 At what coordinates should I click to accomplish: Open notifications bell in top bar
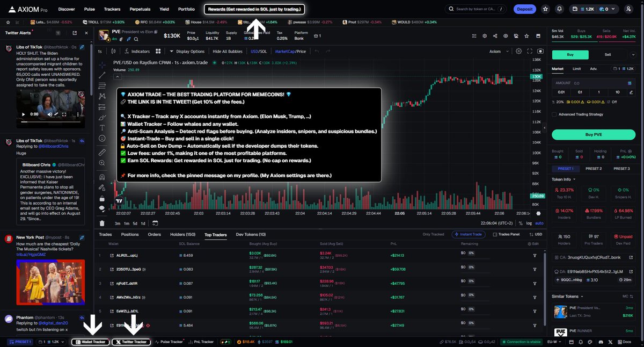(560, 9)
